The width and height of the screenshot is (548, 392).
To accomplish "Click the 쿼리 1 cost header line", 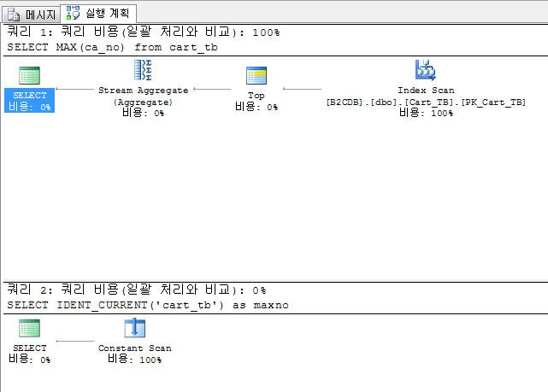I will (144, 32).
